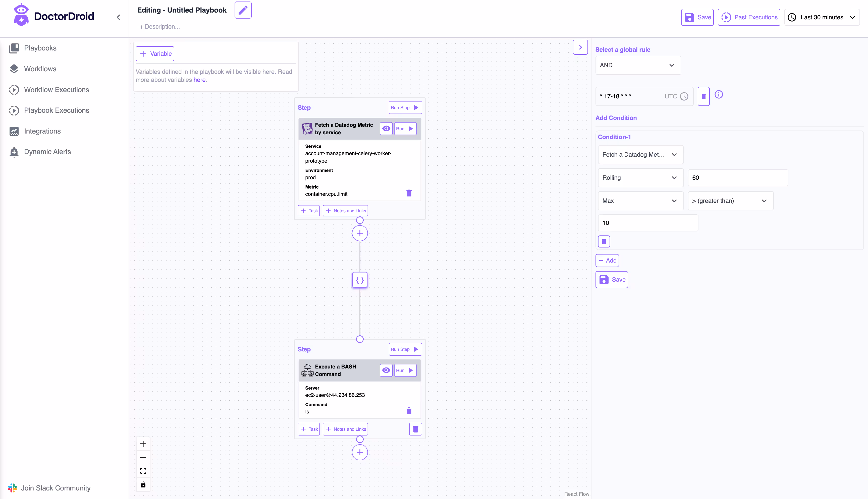
Task: Run the Fetch a Datadog Metric task
Action: point(405,129)
